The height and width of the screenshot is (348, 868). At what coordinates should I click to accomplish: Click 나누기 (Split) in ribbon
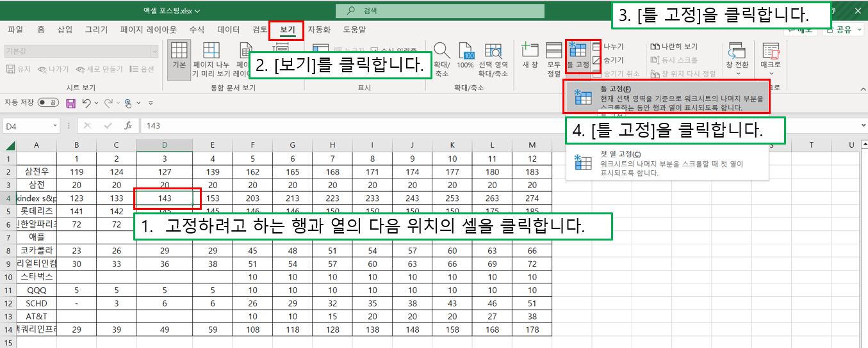(608, 47)
